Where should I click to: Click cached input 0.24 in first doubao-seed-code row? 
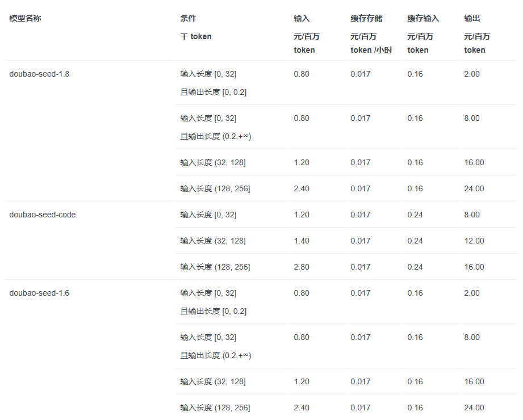coord(415,215)
